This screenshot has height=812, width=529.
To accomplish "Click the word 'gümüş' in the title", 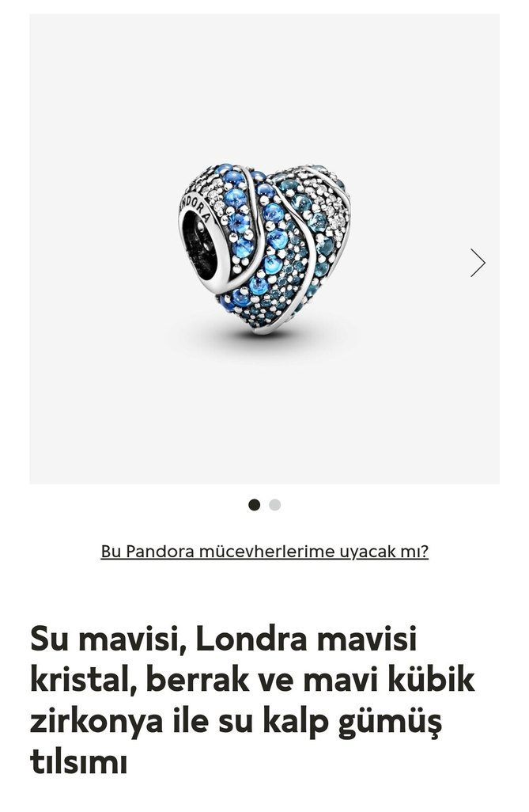I will (391, 722).
